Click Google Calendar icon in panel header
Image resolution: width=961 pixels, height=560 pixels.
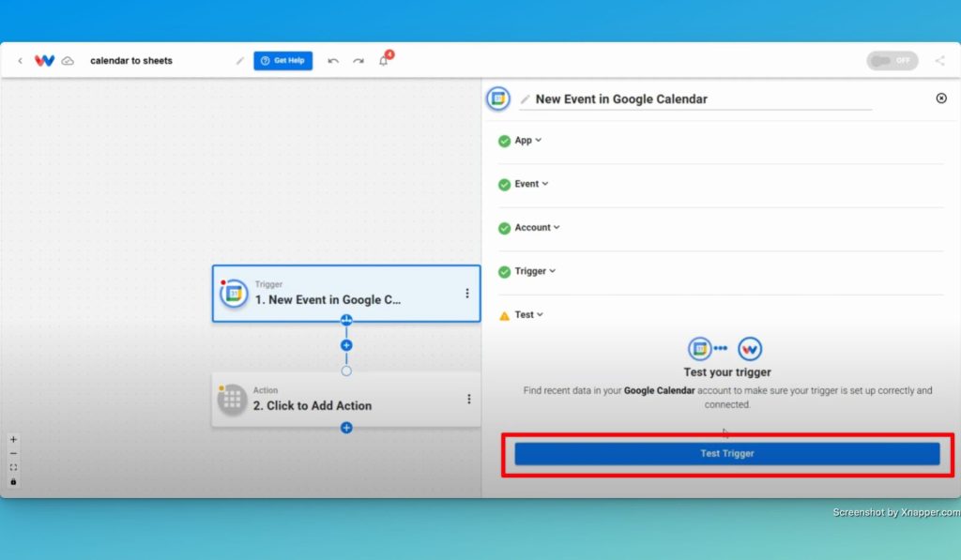pos(498,98)
